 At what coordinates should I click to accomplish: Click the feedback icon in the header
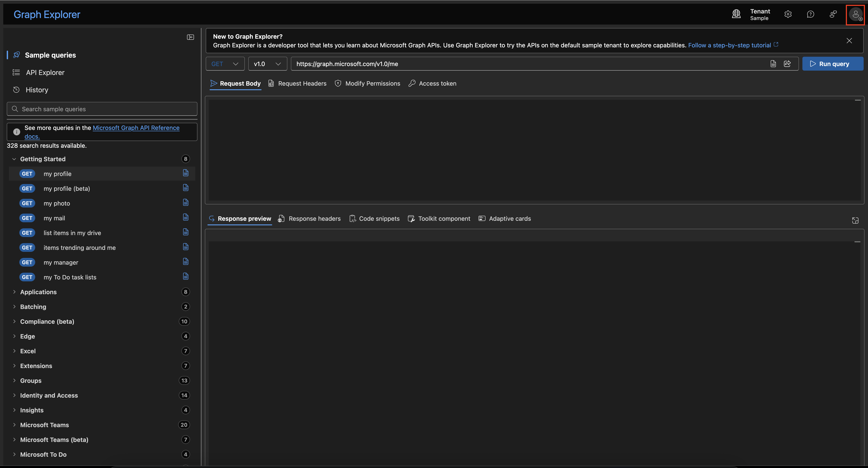[x=833, y=14]
